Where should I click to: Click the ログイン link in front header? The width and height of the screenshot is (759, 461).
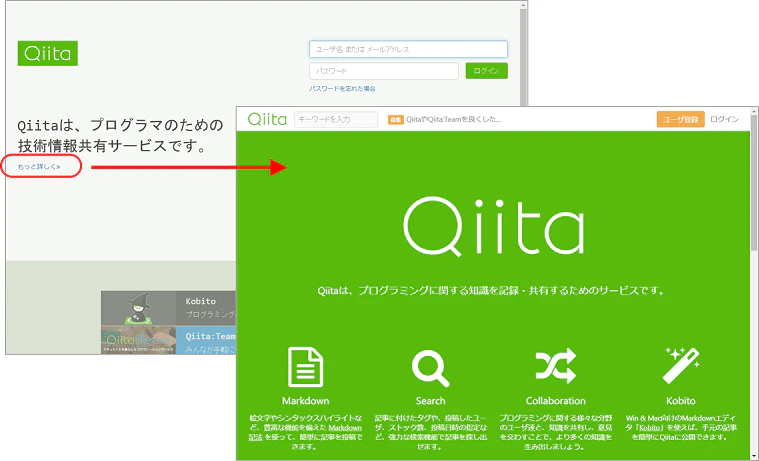(x=724, y=119)
